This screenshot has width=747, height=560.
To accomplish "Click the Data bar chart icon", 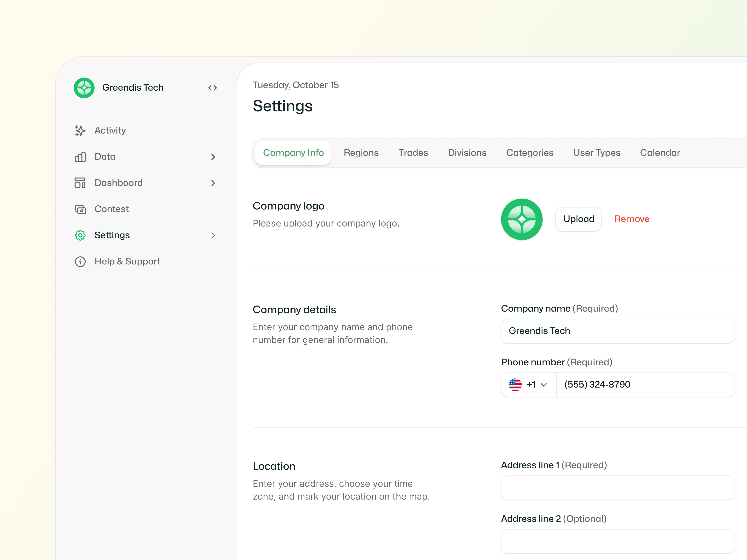I will 80,157.
